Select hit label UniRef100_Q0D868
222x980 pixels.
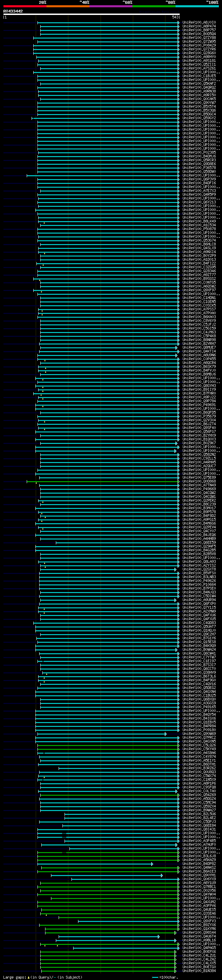click(x=199, y=481)
